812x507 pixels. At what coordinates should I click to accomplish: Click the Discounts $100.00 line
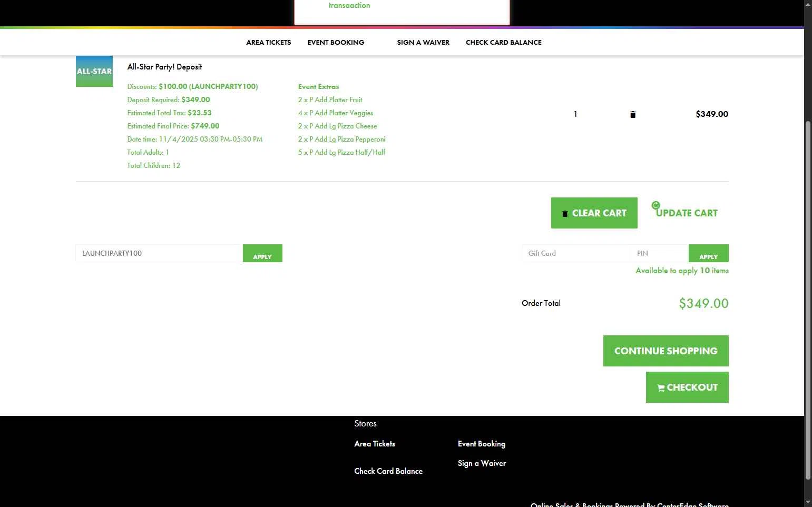[x=192, y=86]
